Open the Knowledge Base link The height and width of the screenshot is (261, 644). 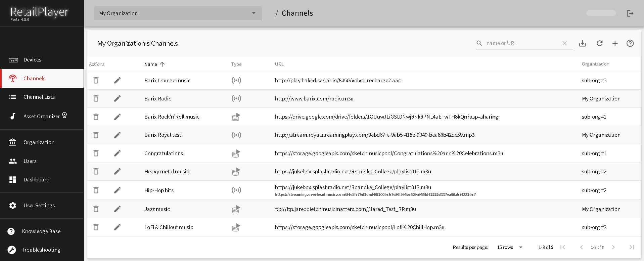point(41,231)
